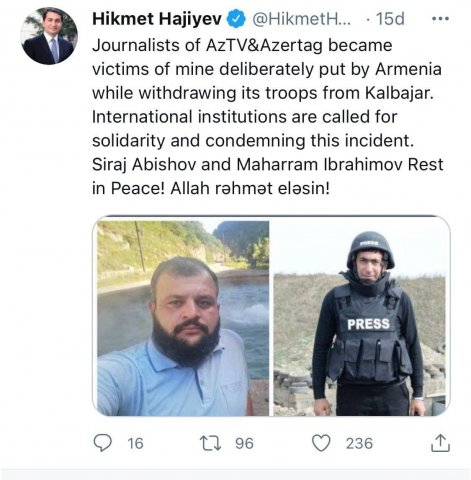
Task: Click the blue verified badge
Action: [x=236, y=19]
